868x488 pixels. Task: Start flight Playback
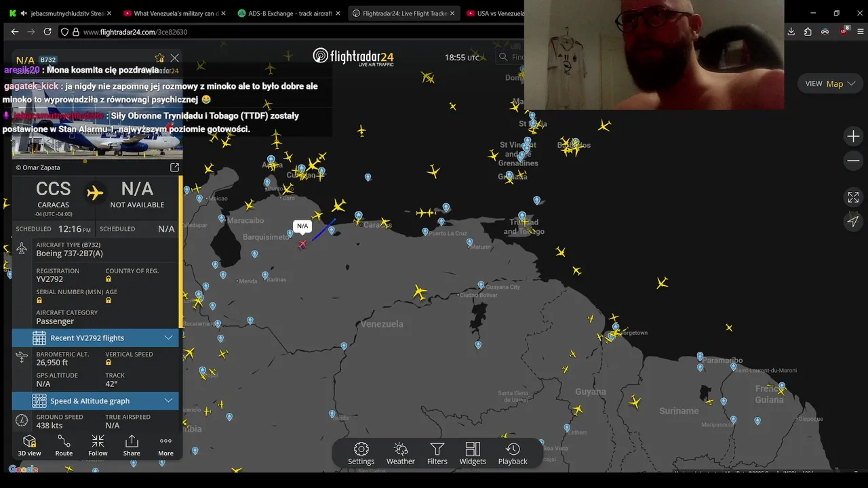pyautogui.click(x=513, y=453)
